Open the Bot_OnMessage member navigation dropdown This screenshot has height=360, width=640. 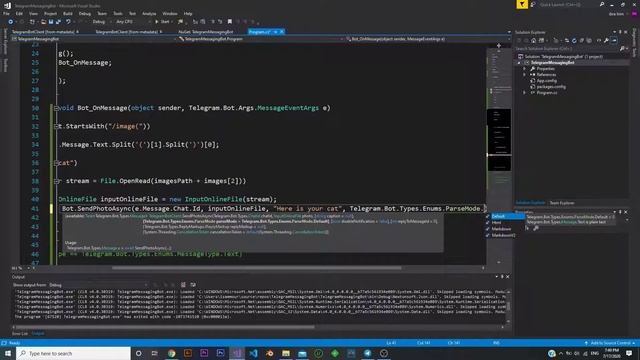[428, 39]
